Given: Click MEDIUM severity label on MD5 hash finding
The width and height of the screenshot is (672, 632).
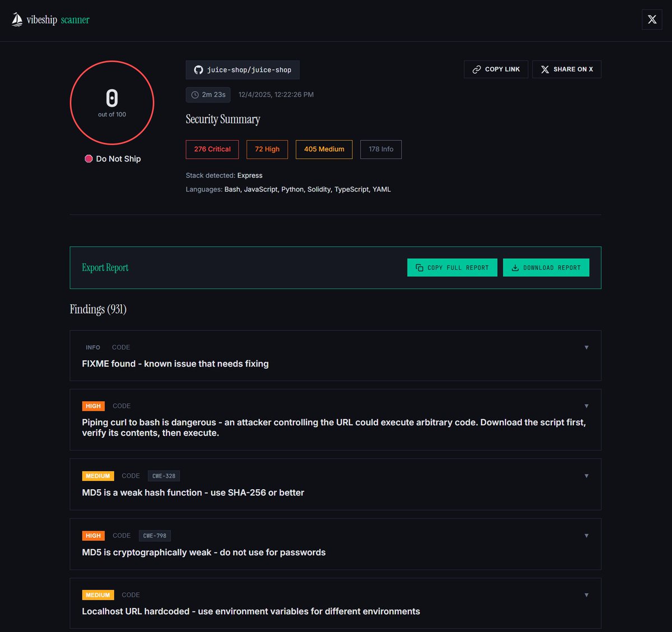Looking at the screenshot, I should coord(98,476).
